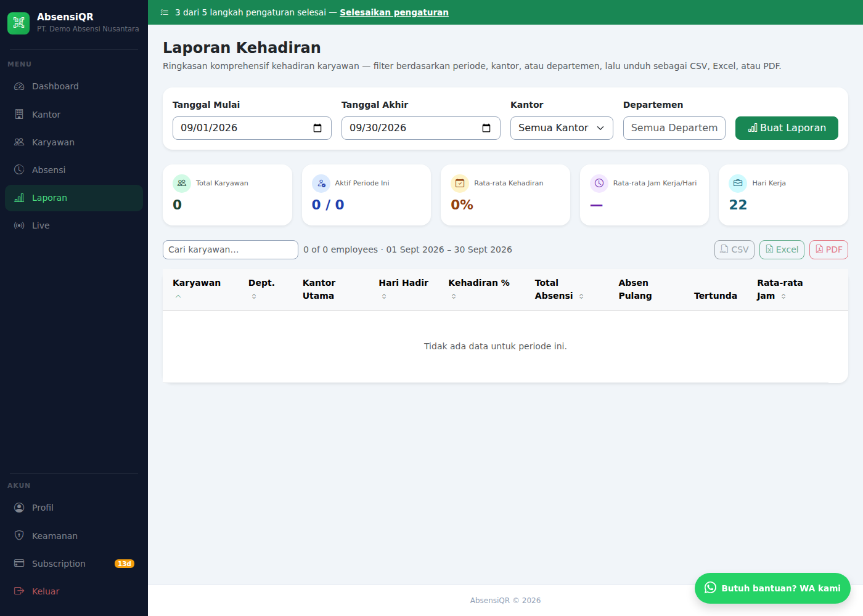Click the Total Karyawan card icon
Image resolution: width=863 pixels, height=616 pixels.
(182, 183)
